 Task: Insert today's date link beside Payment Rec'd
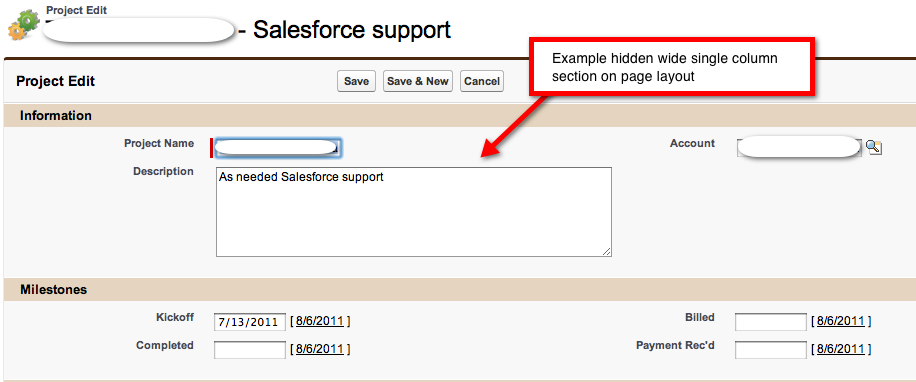click(841, 349)
